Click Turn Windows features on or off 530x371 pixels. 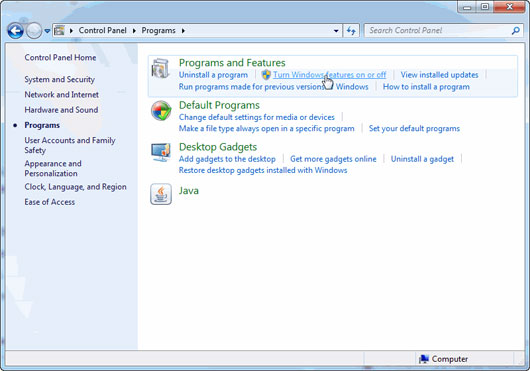[330, 75]
